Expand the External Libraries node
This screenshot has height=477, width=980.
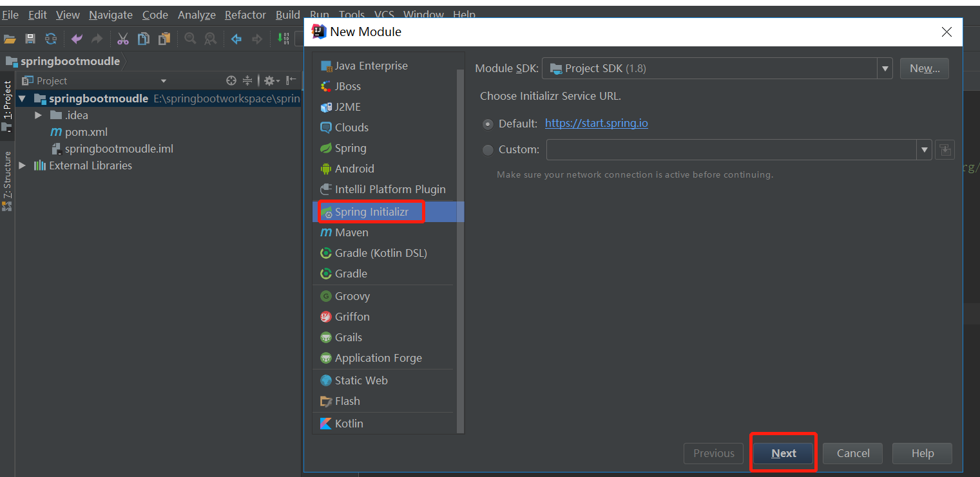click(x=22, y=165)
